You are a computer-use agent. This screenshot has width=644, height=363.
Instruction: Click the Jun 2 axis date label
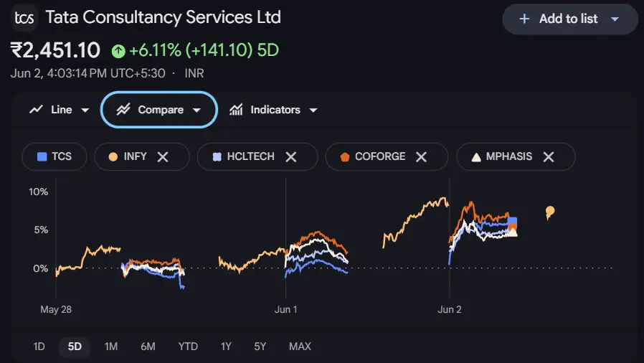click(450, 310)
